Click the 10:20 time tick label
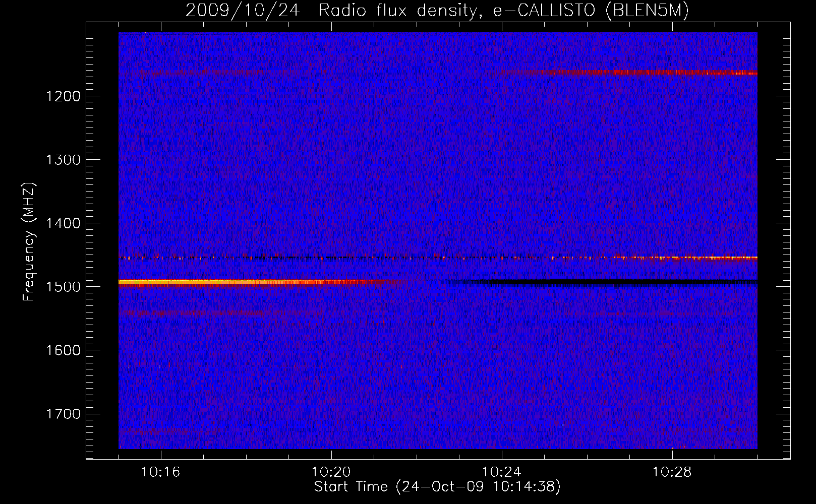The image size is (816, 504). (331, 472)
